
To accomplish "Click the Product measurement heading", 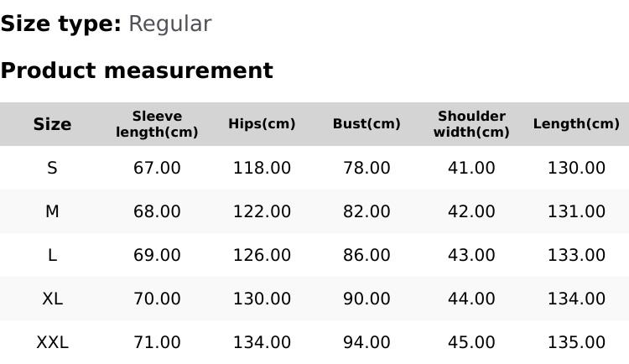I will [x=137, y=70].
